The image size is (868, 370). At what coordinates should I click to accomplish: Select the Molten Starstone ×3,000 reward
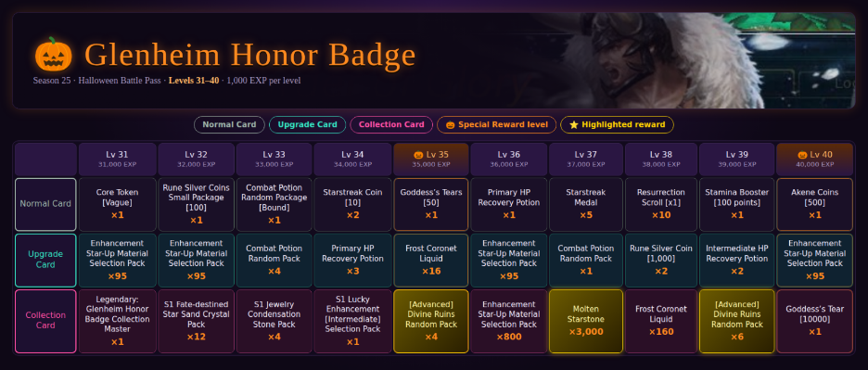point(586,321)
